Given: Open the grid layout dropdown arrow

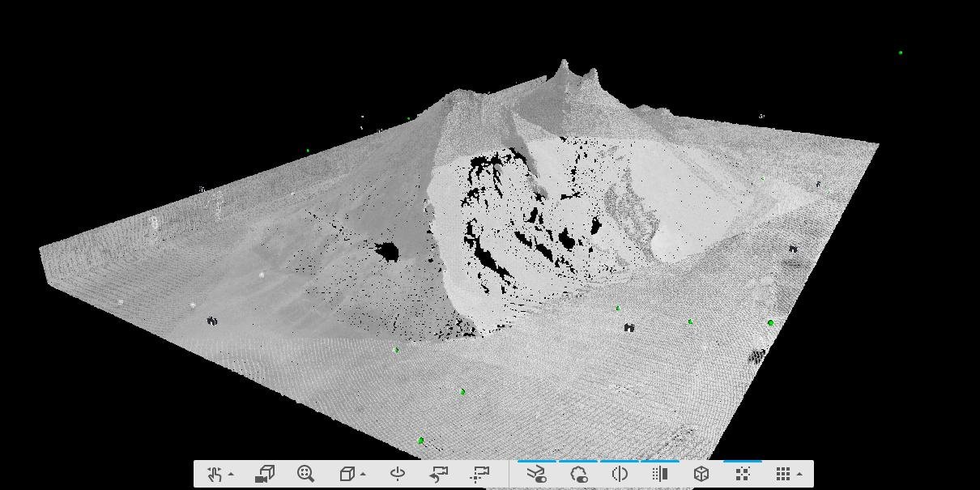Looking at the screenshot, I should 799,475.
